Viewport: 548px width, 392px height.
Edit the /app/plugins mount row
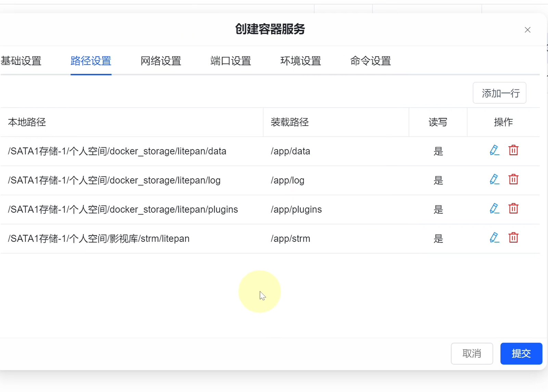click(494, 209)
